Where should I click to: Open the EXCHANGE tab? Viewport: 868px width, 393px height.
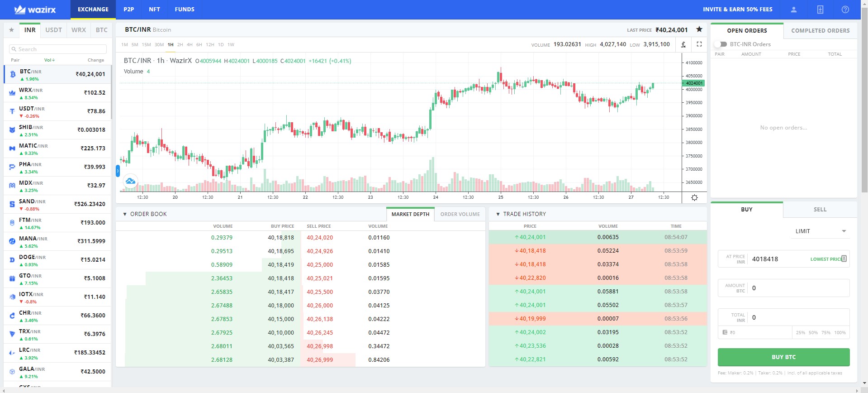point(93,10)
